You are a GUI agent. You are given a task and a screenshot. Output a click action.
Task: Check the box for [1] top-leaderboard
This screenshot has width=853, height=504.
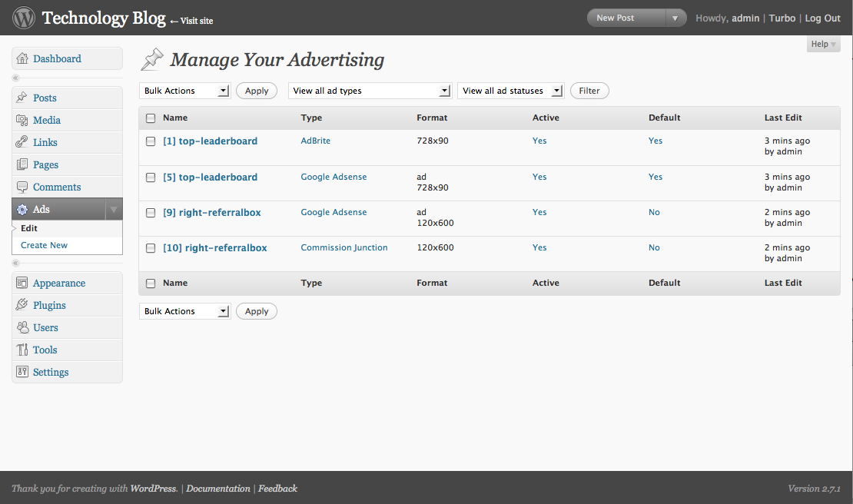point(151,141)
